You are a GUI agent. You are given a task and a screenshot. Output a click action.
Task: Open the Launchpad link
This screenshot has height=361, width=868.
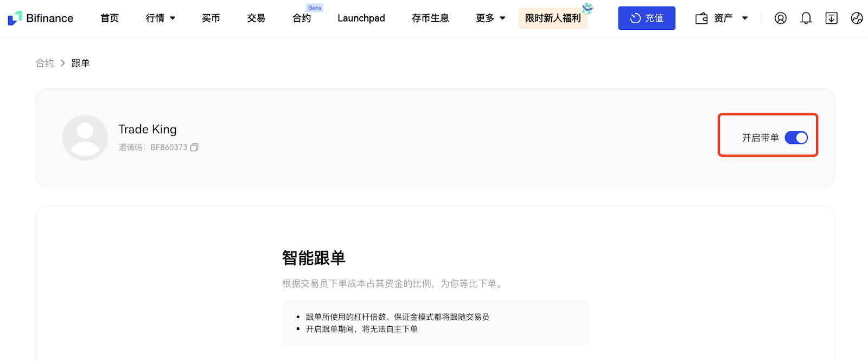361,18
